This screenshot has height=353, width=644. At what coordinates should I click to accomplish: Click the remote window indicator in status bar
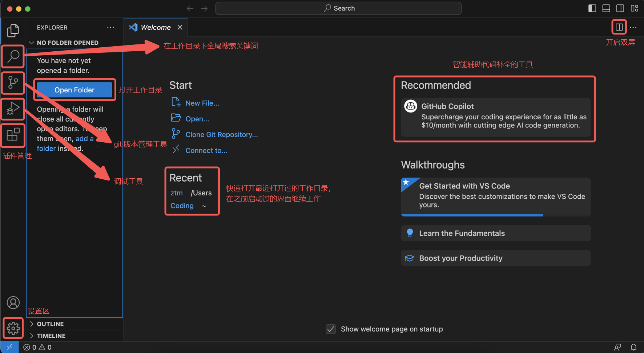pos(9,347)
